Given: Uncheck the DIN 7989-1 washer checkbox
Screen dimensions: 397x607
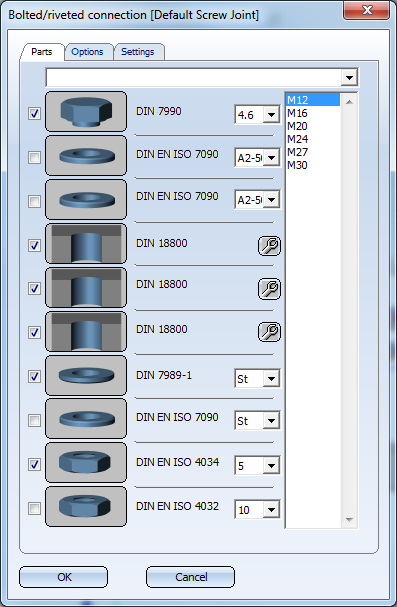Looking at the screenshot, I should (x=34, y=376).
